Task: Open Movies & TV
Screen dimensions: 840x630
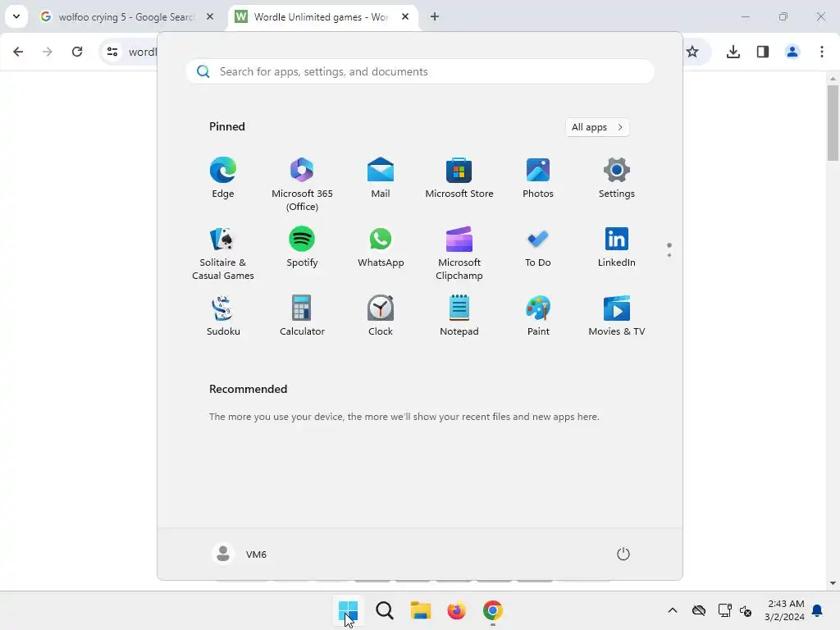Action: click(617, 316)
